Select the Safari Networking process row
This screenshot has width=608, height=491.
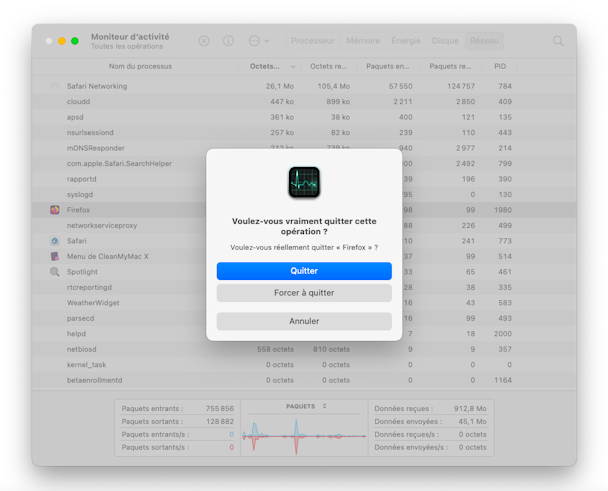(304, 86)
